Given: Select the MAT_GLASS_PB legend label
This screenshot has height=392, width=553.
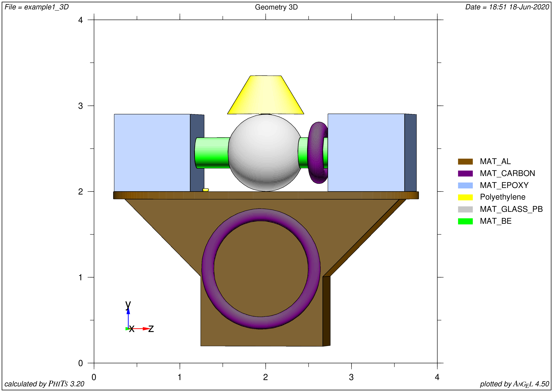Looking at the screenshot, I should pos(511,209).
